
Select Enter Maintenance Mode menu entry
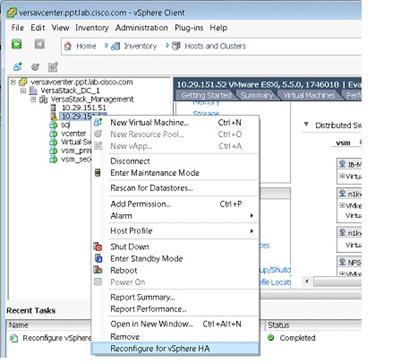[175, 173]
